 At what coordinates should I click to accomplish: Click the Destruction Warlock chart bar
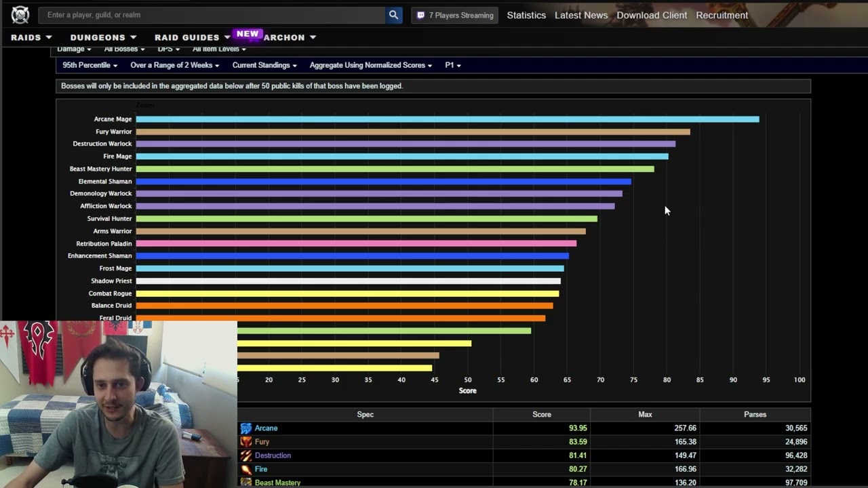point(406,144)
